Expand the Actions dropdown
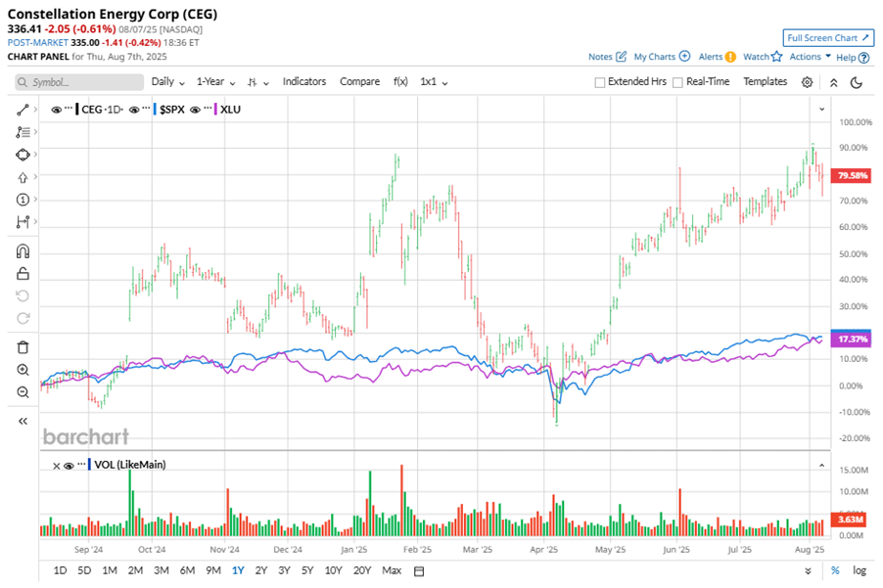The image size is (883, 588). (810, 57)
